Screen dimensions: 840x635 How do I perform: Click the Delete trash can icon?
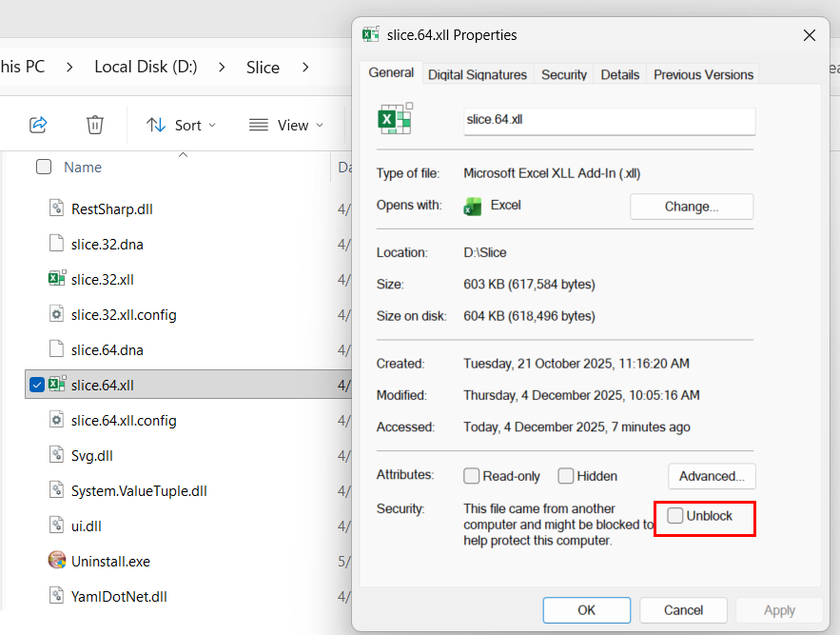pos(95,125)
